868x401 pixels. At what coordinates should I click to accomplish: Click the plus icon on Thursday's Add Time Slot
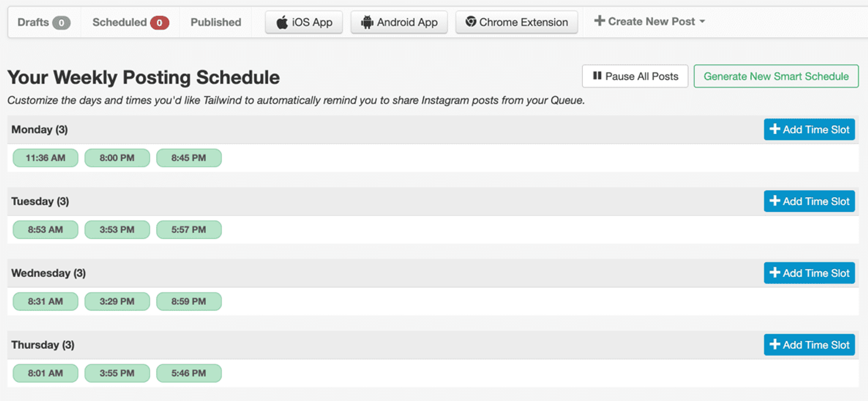(x=774, y=345)
